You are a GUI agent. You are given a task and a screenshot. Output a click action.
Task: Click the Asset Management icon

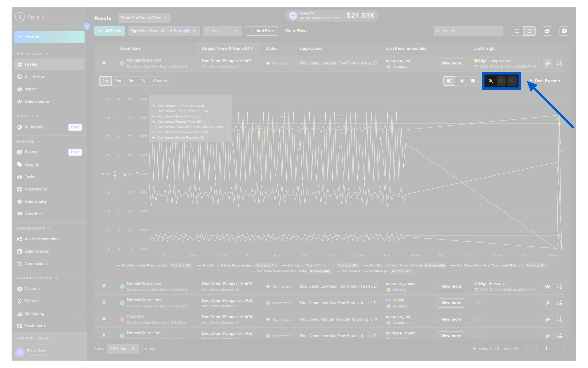(20, 239)
